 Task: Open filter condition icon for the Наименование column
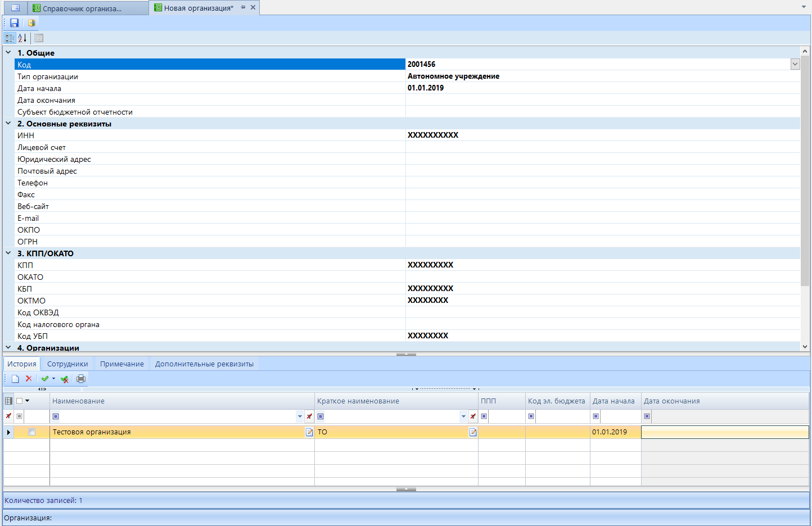[x=56, y=416]
